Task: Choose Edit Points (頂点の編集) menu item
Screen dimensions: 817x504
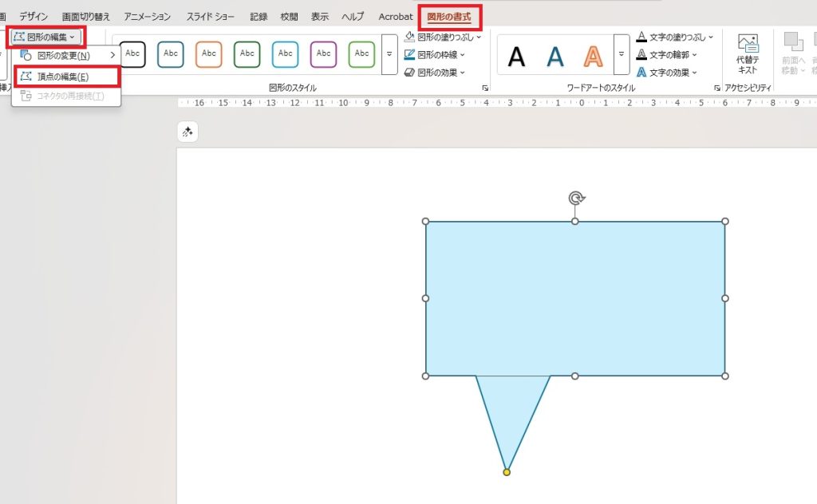Action: (x=62, y=77)
